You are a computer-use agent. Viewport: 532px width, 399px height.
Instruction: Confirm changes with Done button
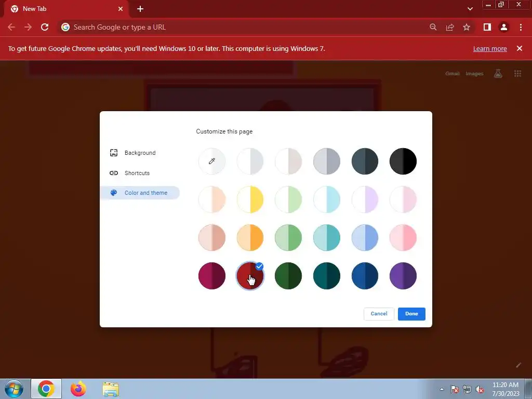411,314
